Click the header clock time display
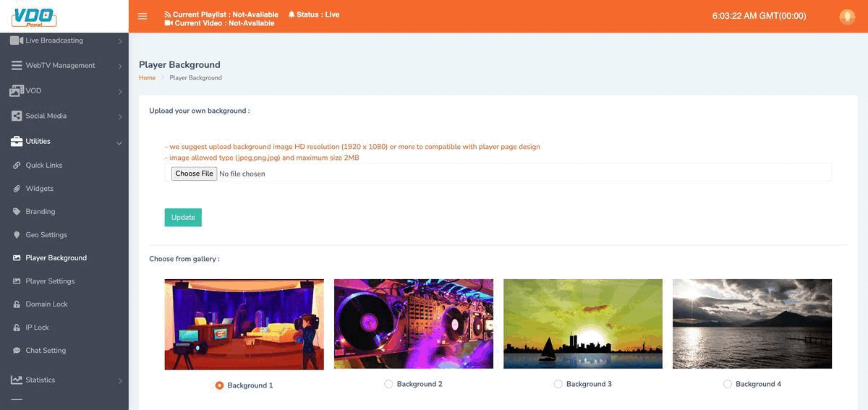868x410 pixels. (x=759, y=16)
